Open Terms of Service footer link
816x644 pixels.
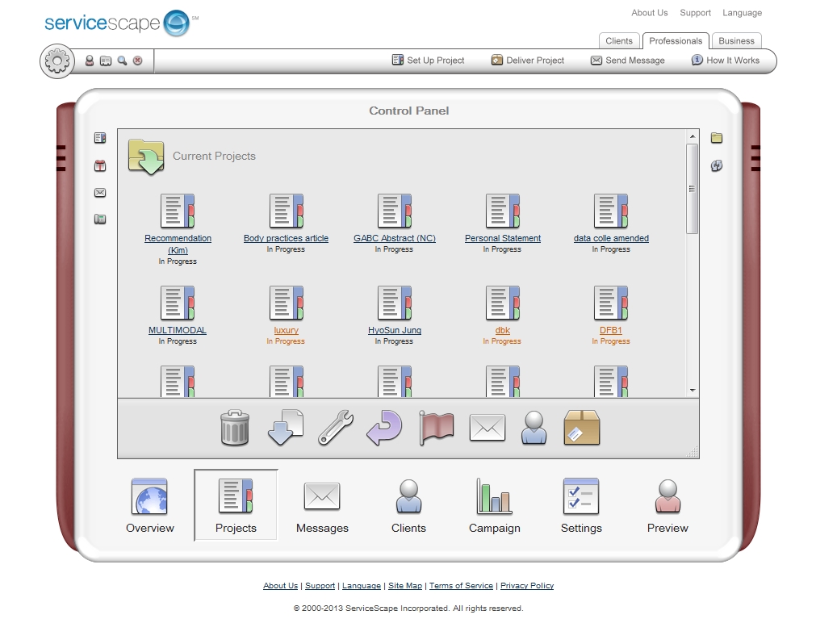[x=461, y=586]
